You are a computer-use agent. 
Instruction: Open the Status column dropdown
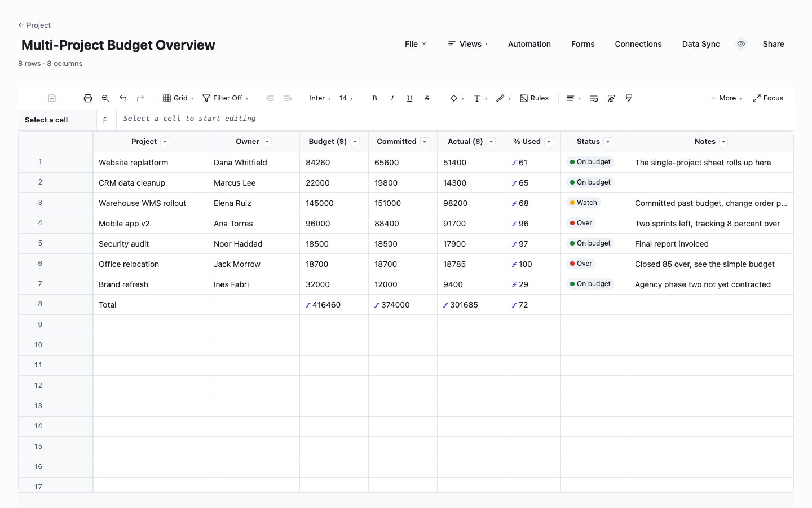point(608,142)
